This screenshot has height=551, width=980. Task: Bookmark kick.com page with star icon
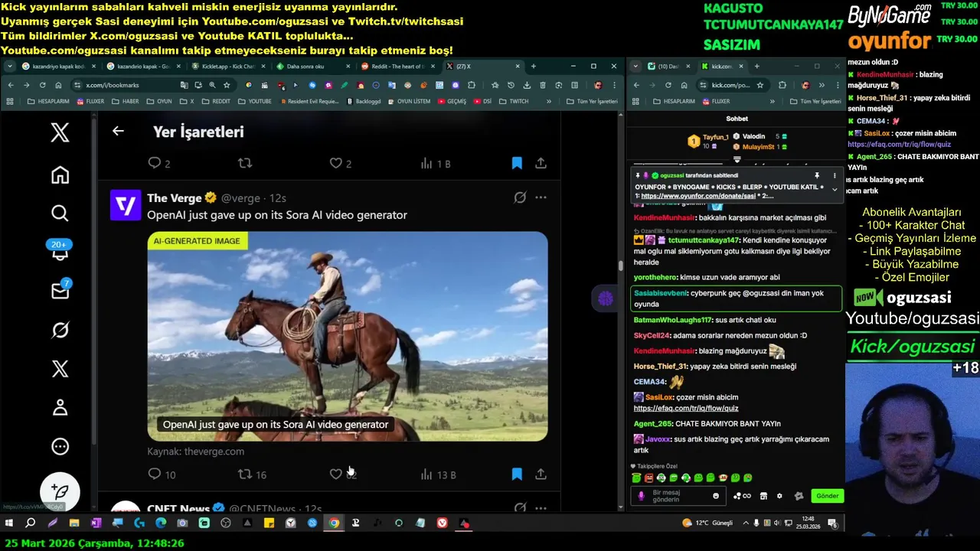(x=760, y=85)
